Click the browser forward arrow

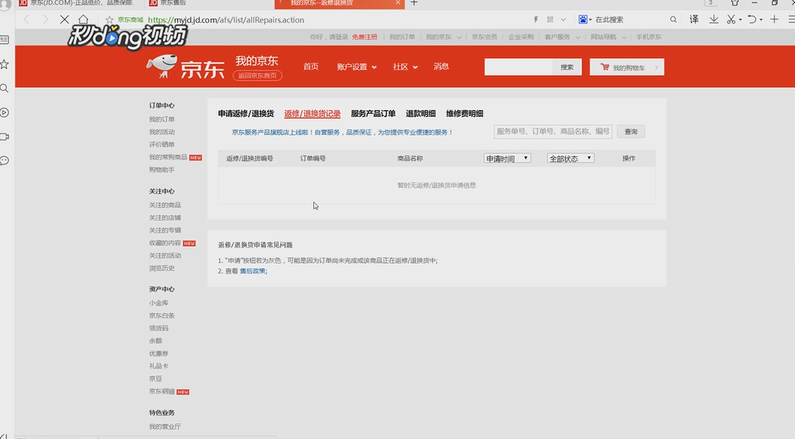pos(45,20)
